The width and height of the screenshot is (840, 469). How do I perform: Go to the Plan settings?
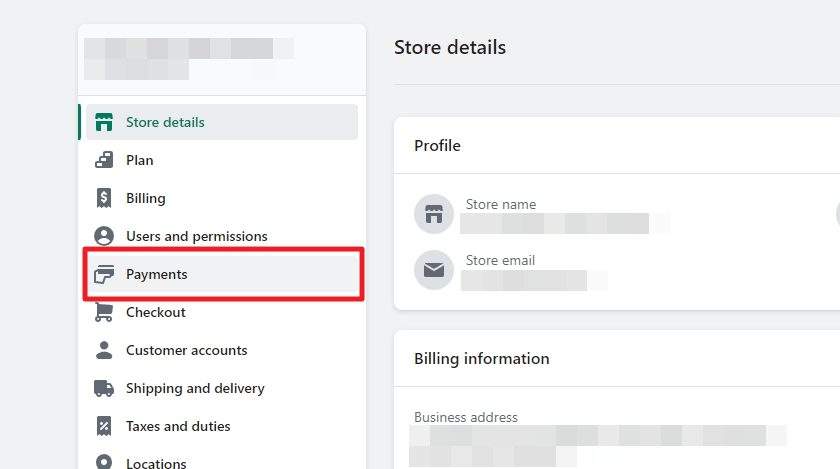(222, 160)
